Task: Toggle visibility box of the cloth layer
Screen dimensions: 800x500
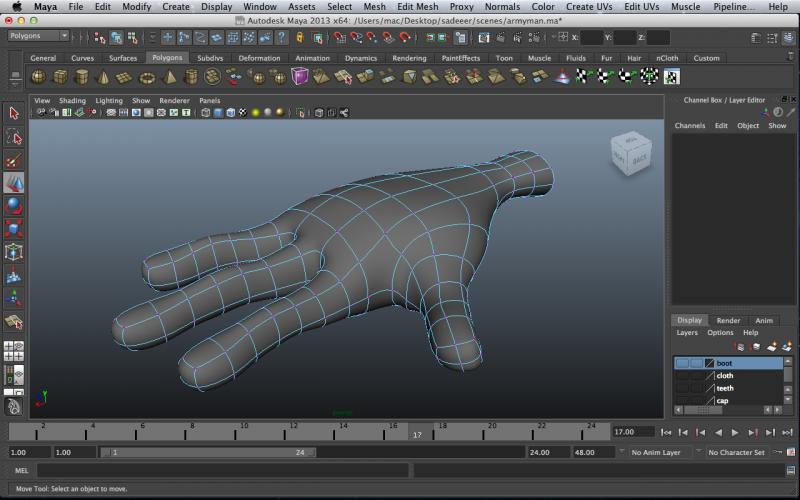Action: pyautogui.click(x=682, y=376)
